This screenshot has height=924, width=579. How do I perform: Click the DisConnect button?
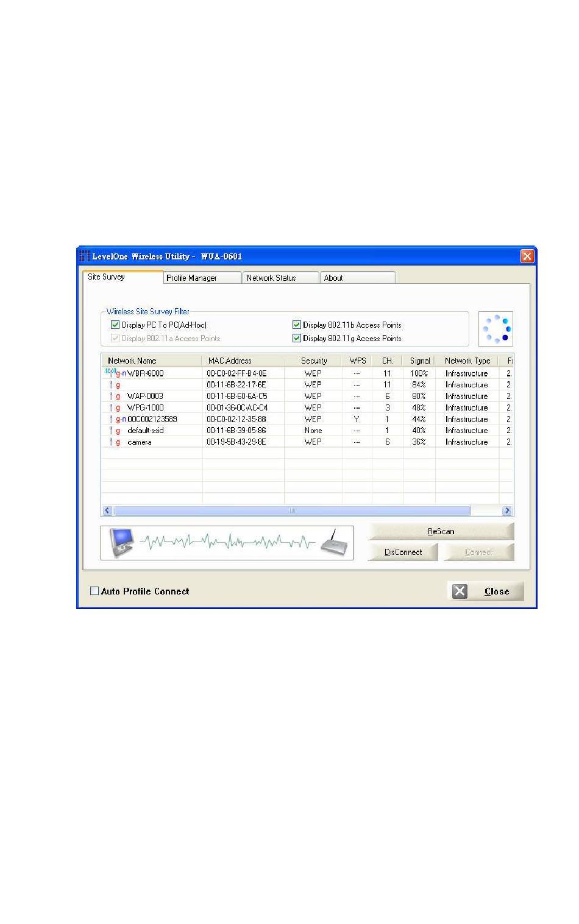click(x=403, y=552)
